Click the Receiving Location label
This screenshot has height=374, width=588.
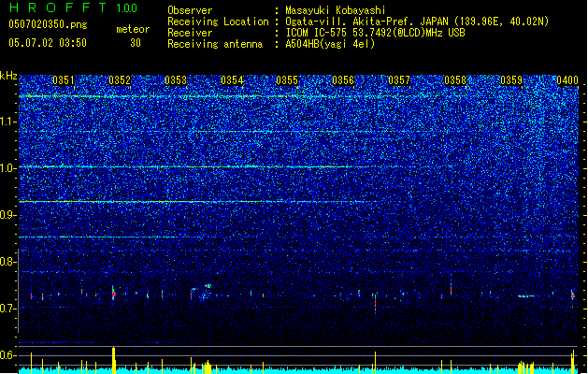click(218, 22)
